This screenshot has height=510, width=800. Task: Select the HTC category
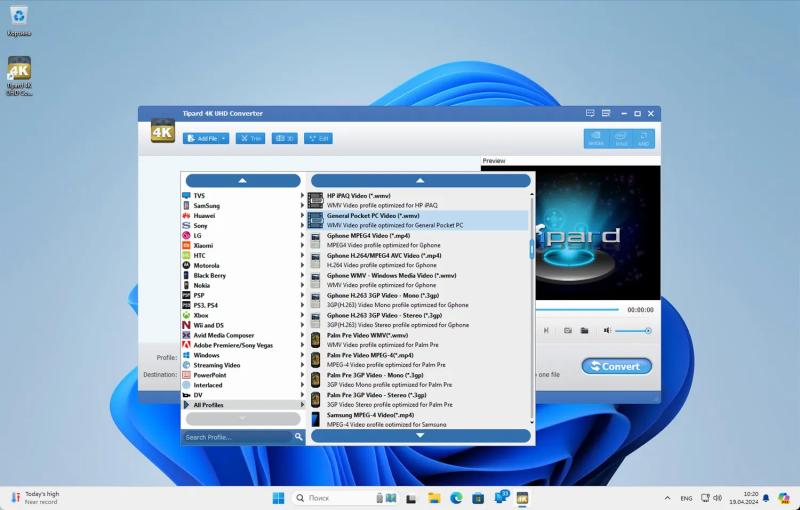243,256
